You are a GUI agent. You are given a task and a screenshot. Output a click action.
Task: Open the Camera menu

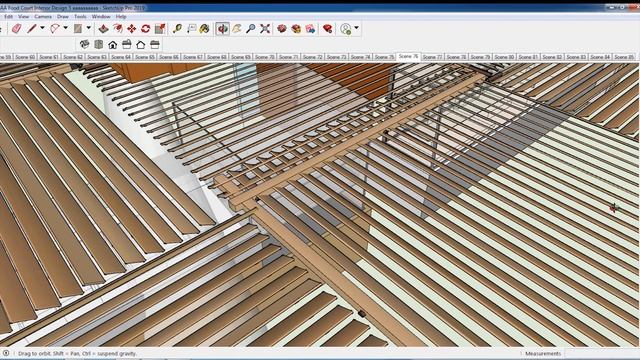point(43,17)
